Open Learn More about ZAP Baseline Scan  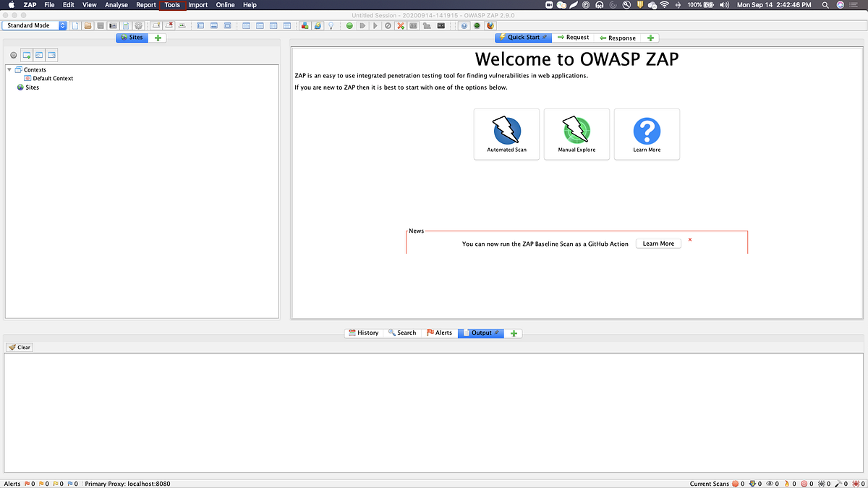pos(658,243)
